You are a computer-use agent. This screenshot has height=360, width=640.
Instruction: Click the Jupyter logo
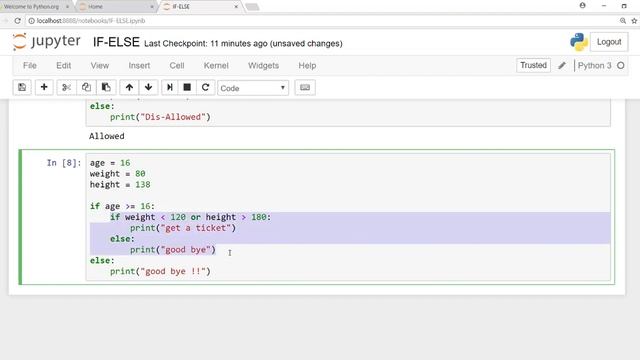coord(47,42)
